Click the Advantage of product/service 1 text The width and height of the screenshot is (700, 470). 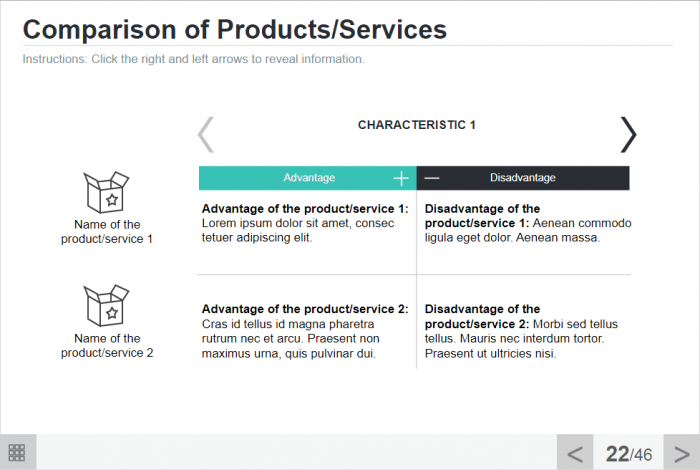coord(305,223)
